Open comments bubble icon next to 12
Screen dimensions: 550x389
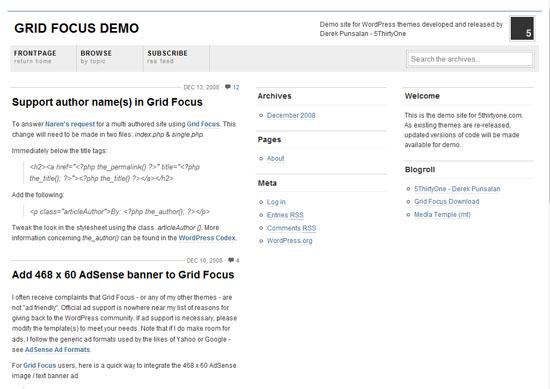click(228, 87)
